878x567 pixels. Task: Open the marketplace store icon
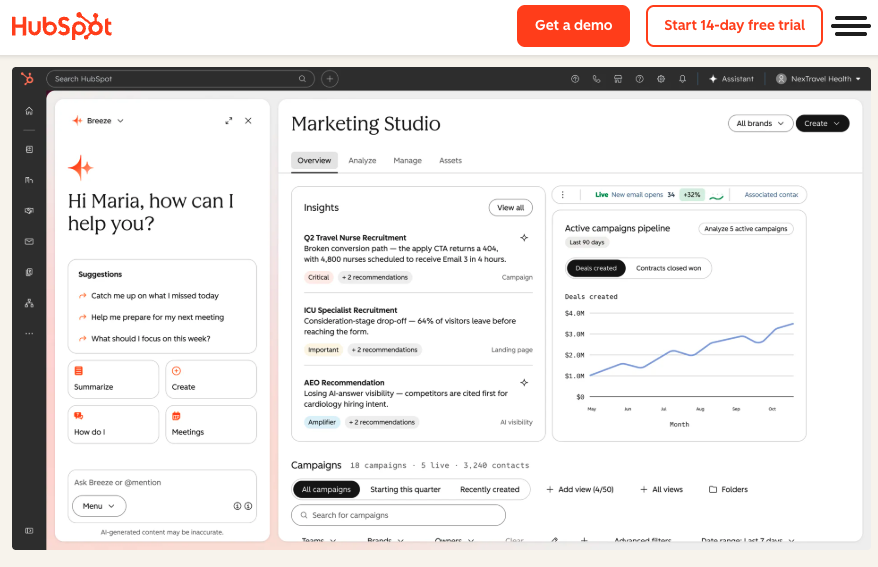coord(618,79)
